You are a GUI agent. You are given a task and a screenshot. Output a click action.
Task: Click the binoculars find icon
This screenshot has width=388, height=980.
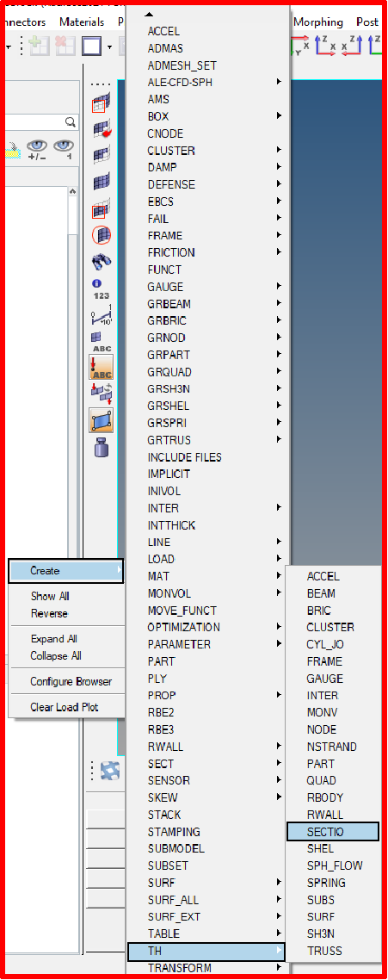102,261
